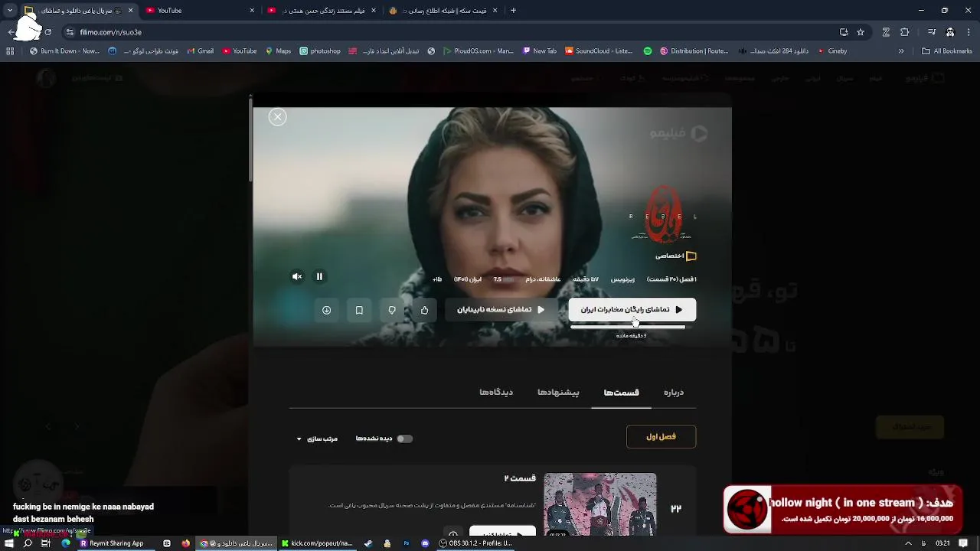Click the popup's vertical scrollbar
This screenshot has height=551, width=980.
click(250, 139)
